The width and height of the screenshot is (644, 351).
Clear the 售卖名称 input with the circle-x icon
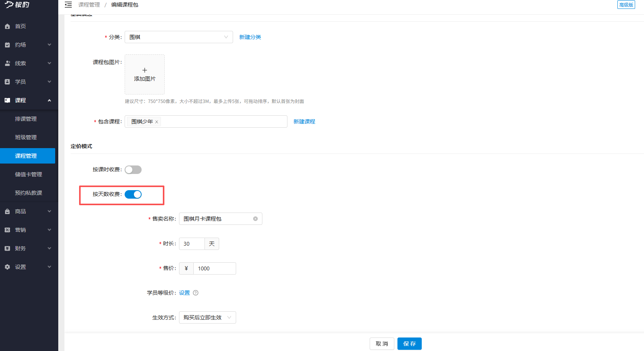pyautogui.click(x=255, y=219)
